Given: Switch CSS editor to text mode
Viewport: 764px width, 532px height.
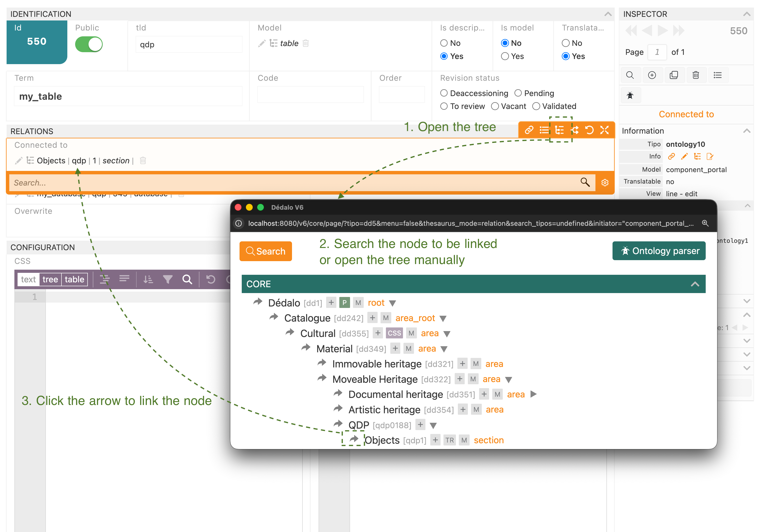Looking at the screenshot, I should tap(28, 279).
